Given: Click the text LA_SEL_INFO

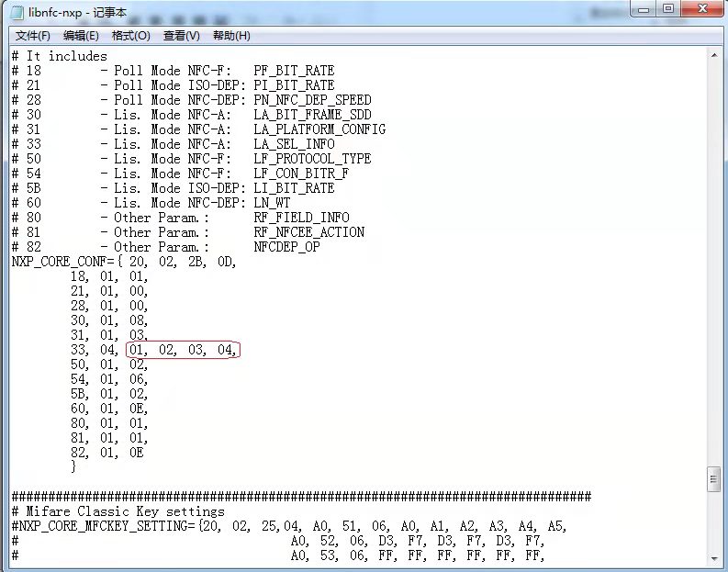Looking at the screenshot, I should pos(294,144).
